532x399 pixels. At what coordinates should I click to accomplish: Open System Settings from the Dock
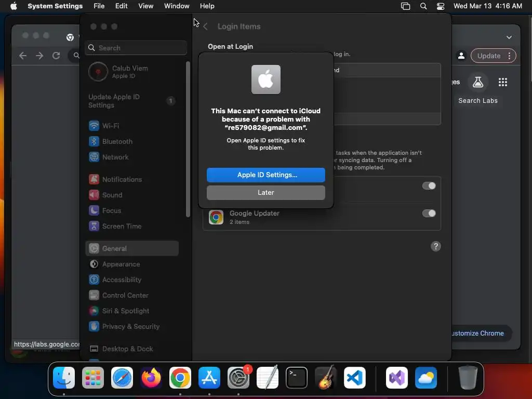[238, 378]
